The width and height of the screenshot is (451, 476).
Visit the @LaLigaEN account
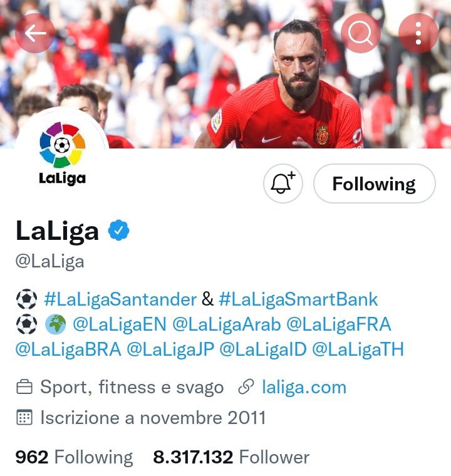click(120, 324)
